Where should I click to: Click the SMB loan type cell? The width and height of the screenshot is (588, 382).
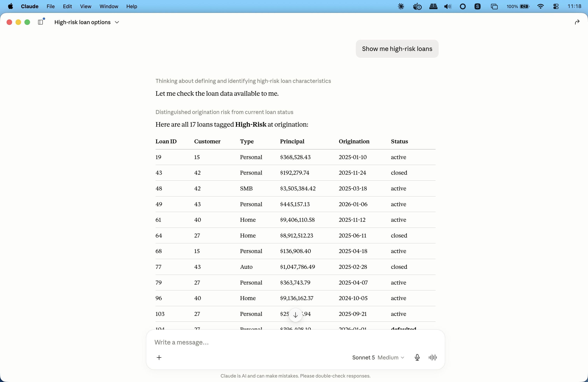point(246,188)
